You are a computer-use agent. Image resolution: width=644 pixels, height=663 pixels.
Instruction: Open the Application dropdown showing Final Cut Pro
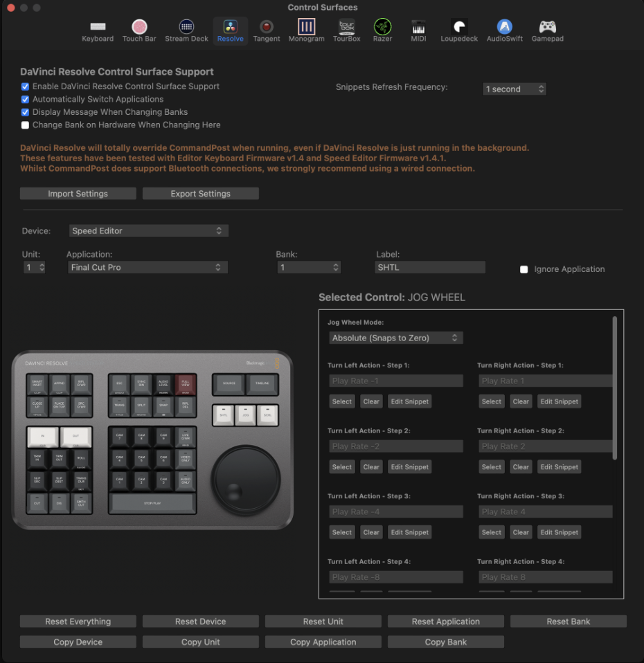(147, 267)
